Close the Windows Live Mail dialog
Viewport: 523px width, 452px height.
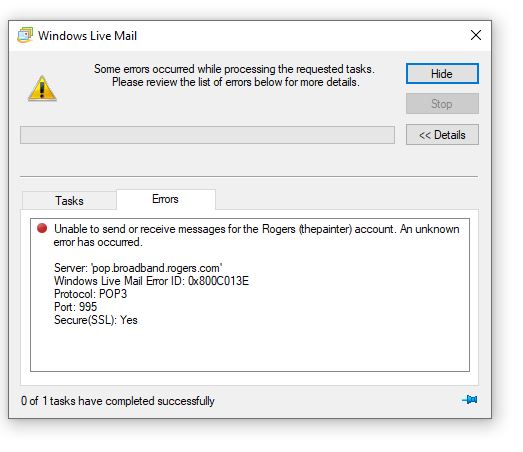click(x=476, y=35)
